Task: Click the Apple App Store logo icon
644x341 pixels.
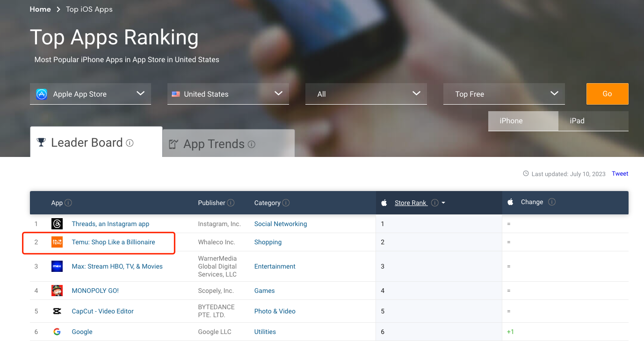Action: pyautogui.click(x=42, y=94)
